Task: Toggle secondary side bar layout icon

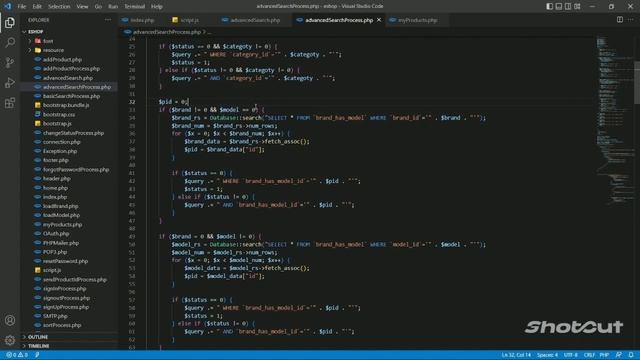Action: click(568, 6)
